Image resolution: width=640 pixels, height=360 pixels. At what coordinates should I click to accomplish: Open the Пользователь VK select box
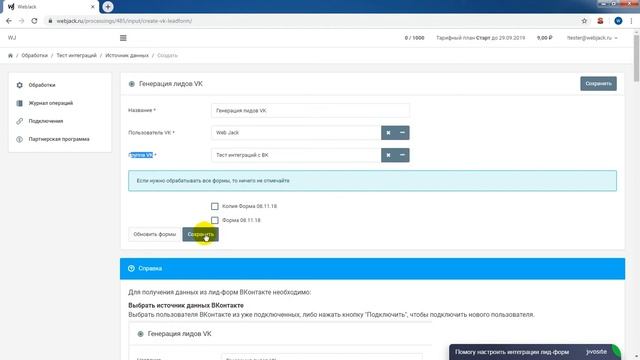296,133
